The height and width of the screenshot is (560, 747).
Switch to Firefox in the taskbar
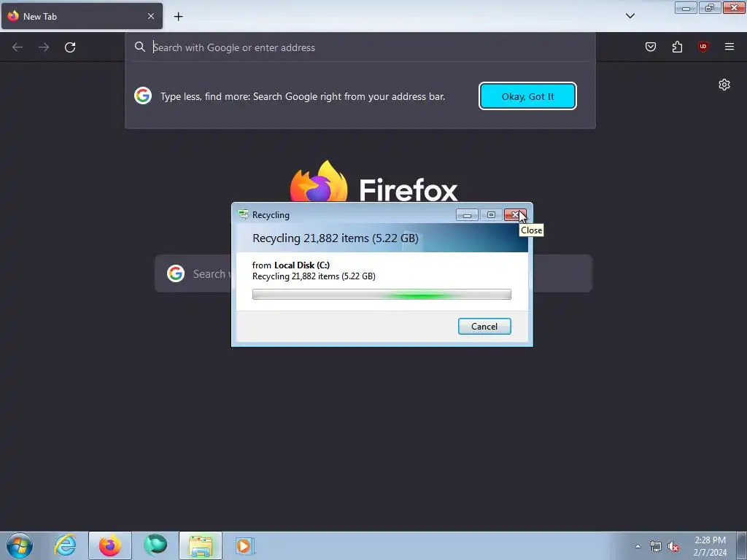point(110,545)
